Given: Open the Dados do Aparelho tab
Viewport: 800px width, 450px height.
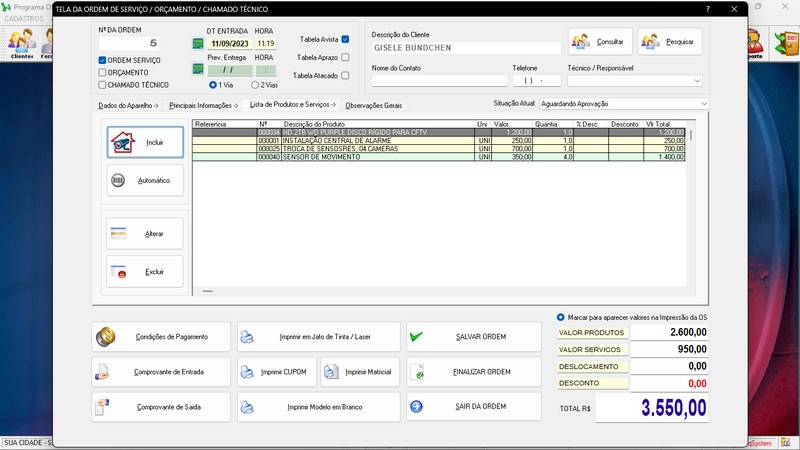Looking at the screenshot, I should [x=127, y=105].
